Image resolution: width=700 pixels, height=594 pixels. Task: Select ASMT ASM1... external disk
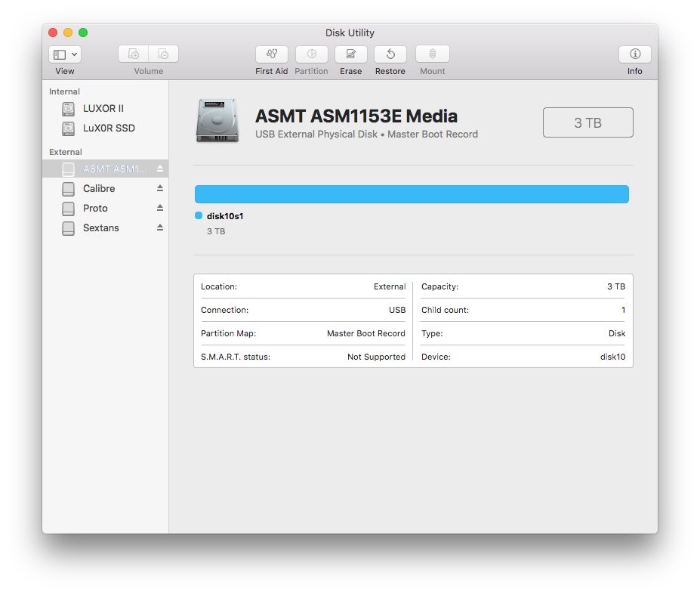coord(106,169)
